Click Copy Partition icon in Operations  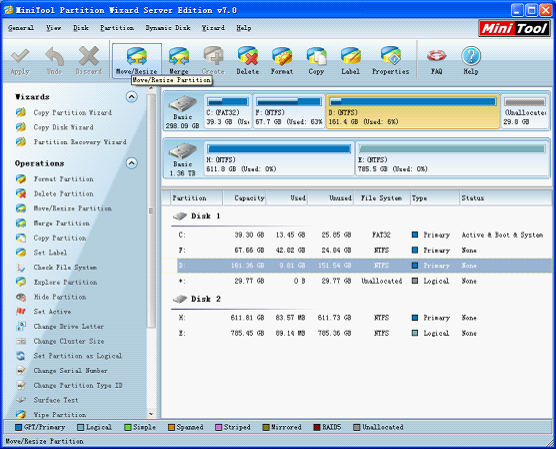pyautogui.click(x=21, y=238)
